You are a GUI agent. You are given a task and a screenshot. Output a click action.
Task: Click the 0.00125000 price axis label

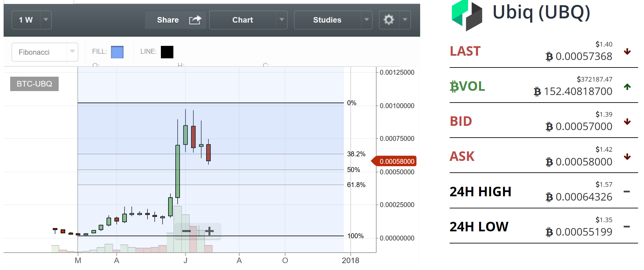point(397,72)
